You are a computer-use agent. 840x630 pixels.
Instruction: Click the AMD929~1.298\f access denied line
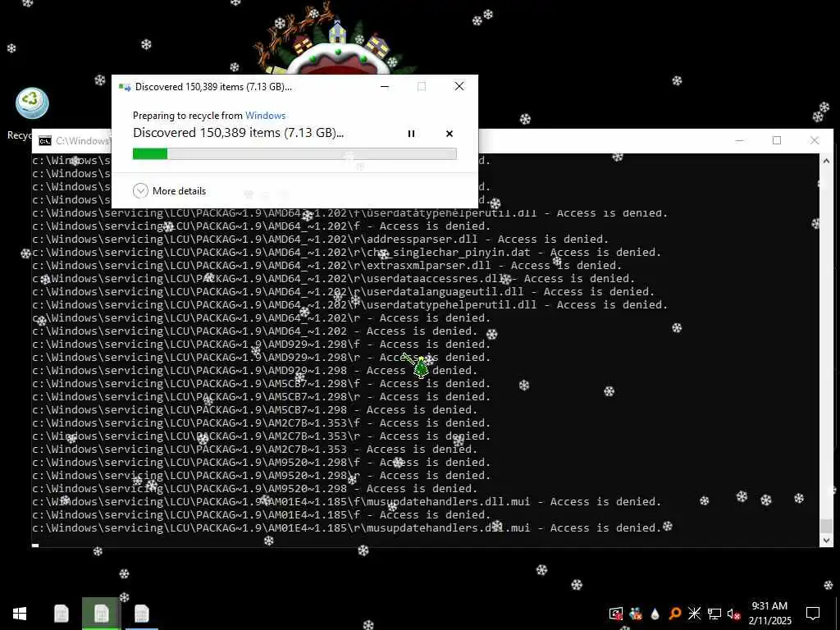262,344
